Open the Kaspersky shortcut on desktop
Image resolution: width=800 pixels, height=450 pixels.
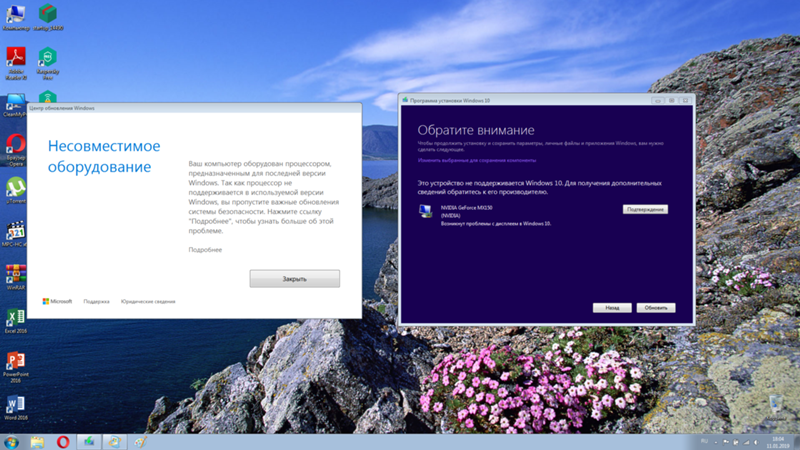47,63
